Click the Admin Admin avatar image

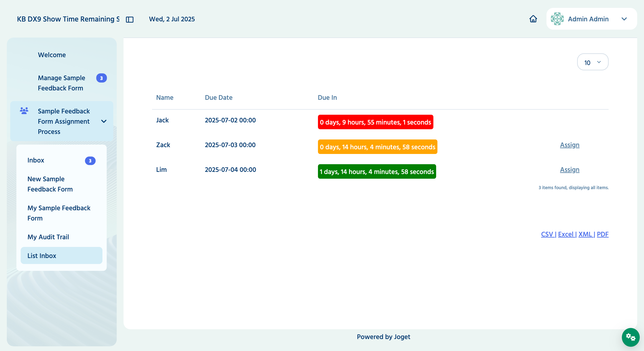pyautogui.click(x=557, y=19)
